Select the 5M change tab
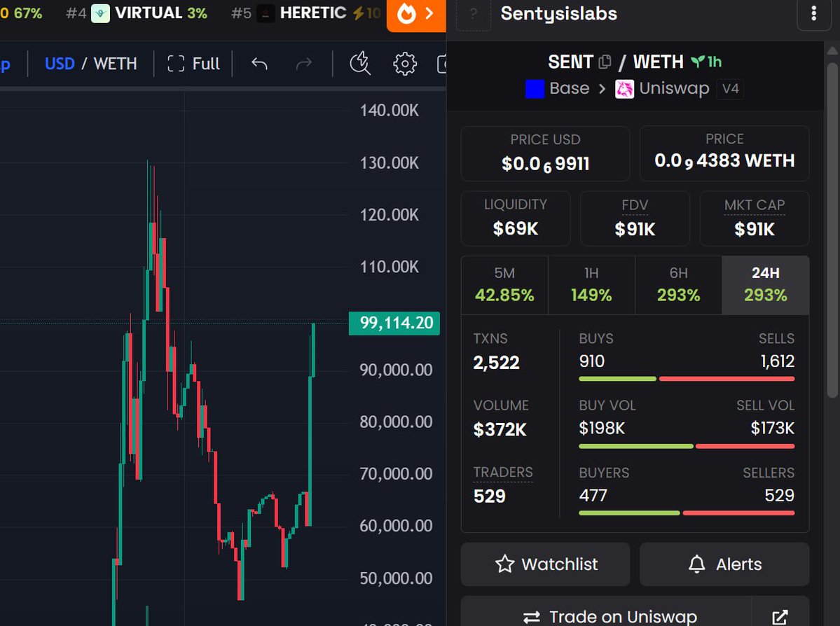This screenshot has height=626, width=840. tap(504, 285)
